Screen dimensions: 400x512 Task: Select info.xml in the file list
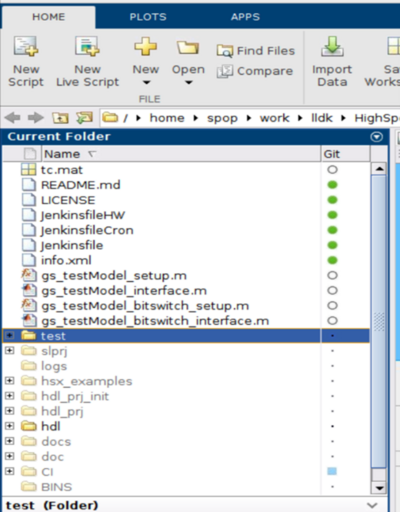pos(66,260)
